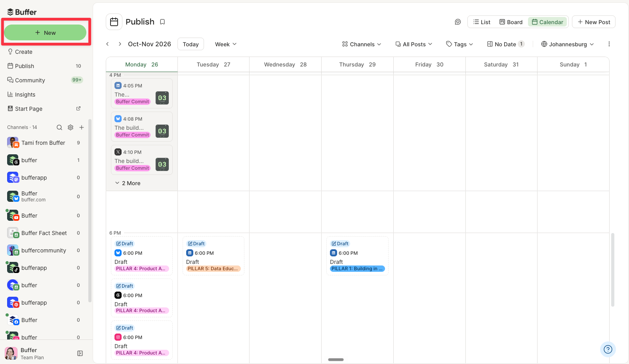Open the help question mark button

click(x=608, y=349)
